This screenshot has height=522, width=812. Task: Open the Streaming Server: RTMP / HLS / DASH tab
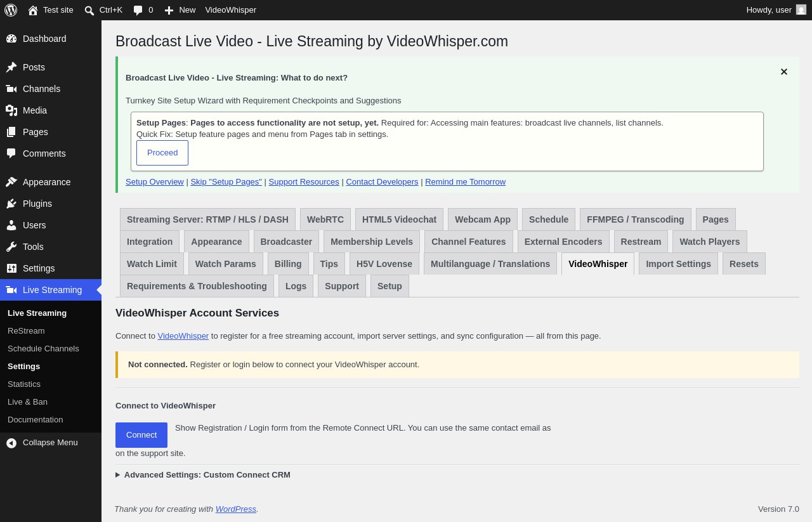[207, 219]
